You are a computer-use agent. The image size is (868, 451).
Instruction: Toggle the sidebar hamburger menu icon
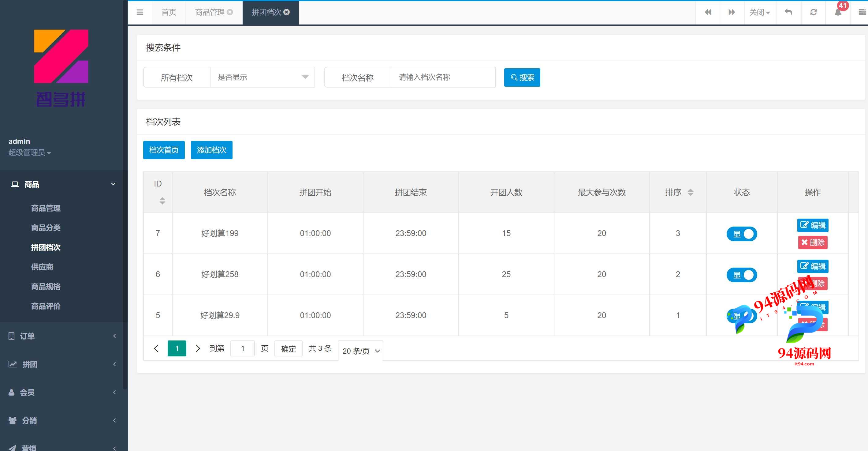tap(140, 12)
